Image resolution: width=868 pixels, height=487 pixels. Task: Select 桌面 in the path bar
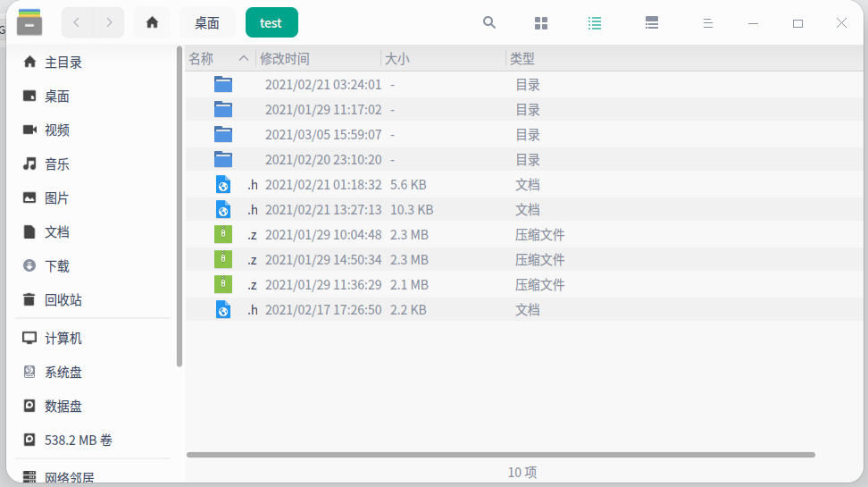tap(207, 22)
